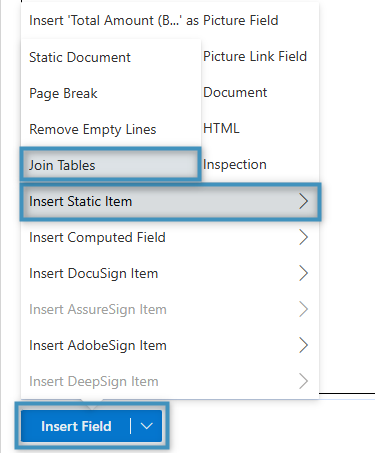Open Insert DocuSign Item submenu
The width and height of the screenshot is (375, 453).
coord(170,273)
